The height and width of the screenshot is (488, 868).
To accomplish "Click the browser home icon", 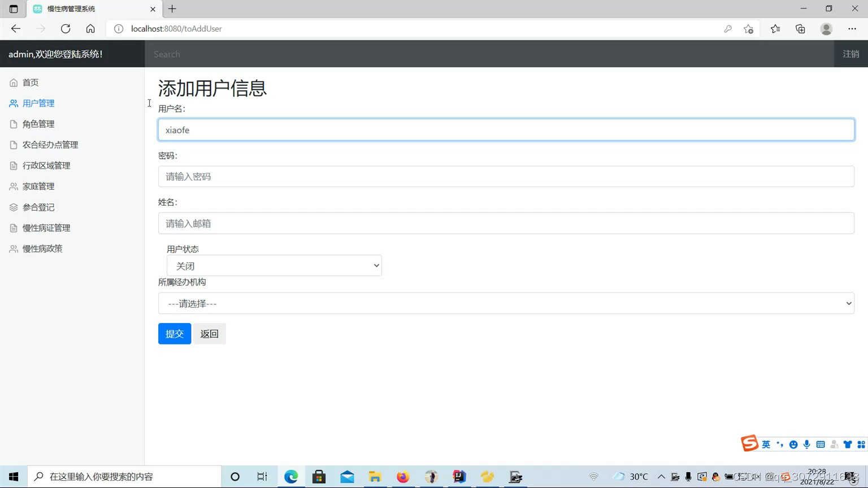I will pos(90,29).
